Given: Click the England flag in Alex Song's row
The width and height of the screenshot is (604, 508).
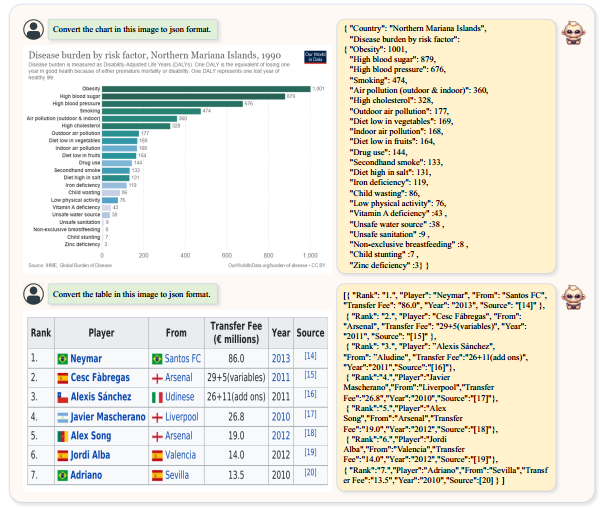Looking at the screenshot, I should [157, 436].
